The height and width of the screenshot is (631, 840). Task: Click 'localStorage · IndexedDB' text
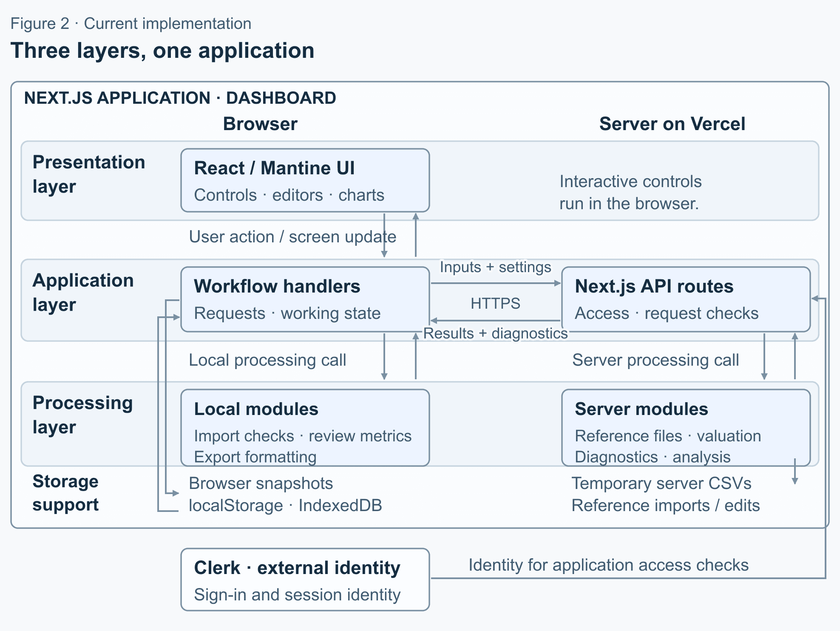pos(285,506)
